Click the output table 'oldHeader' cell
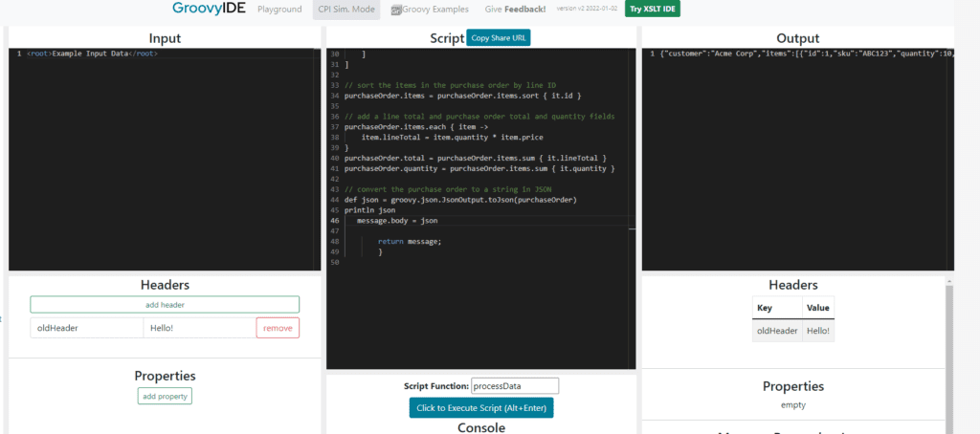The image size is (980, 434). point(777,331)
